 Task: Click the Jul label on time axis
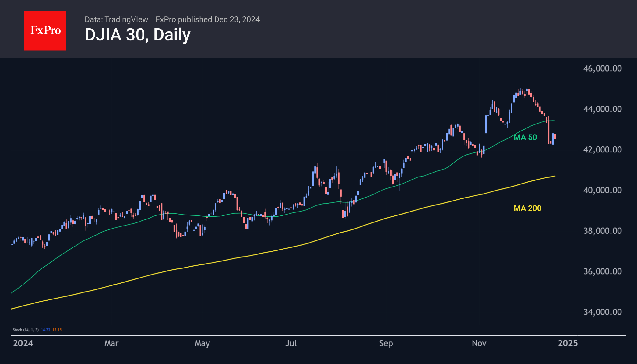pos(291,343)
